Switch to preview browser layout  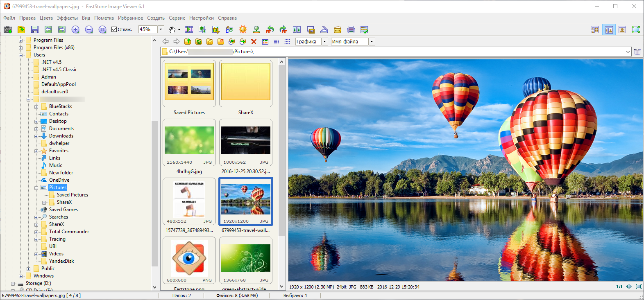click(609, 29)
